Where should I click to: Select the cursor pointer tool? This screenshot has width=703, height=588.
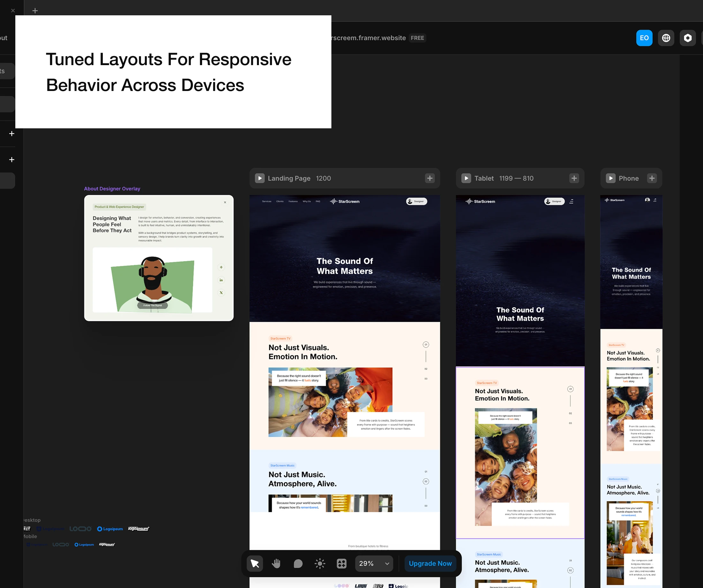[255, 563]
